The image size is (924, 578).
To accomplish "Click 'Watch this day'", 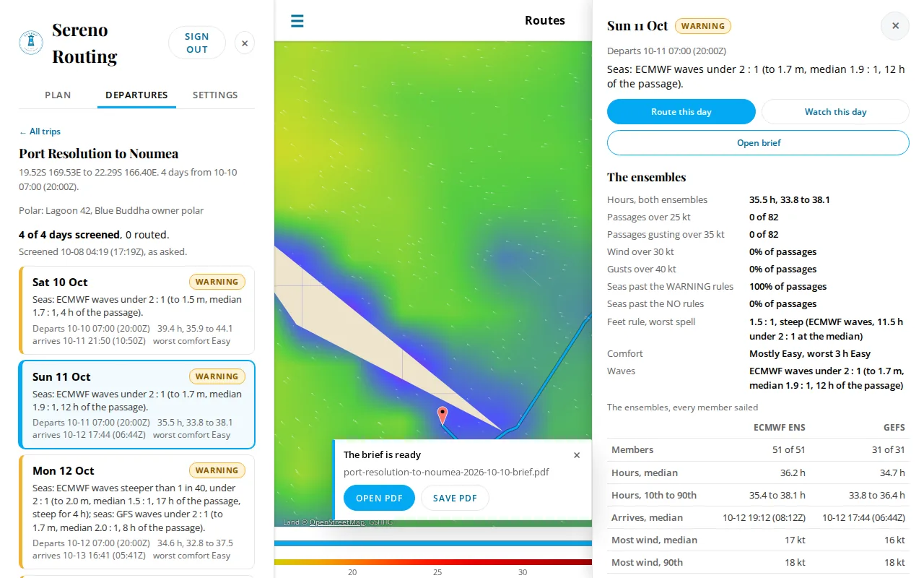I will pos(835,112).
